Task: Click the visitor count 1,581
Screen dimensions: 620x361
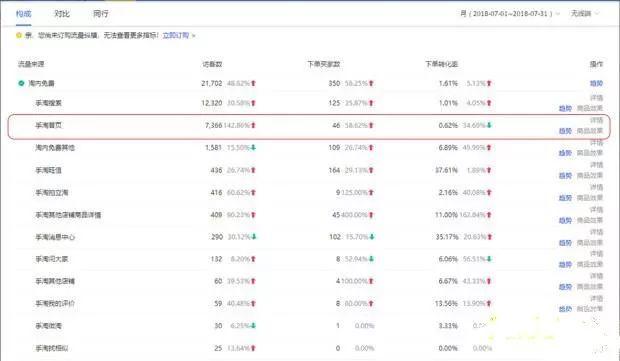Action: pyautogui.click(x=214, y=148)
